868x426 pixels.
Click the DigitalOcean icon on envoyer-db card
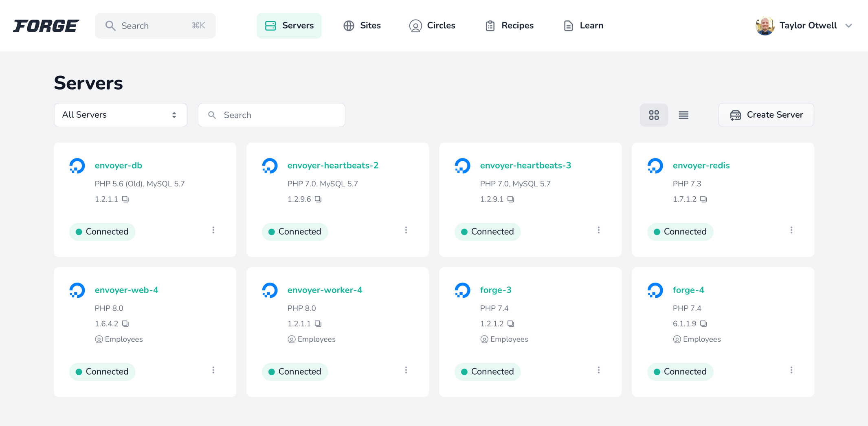[x=77, y=166]
